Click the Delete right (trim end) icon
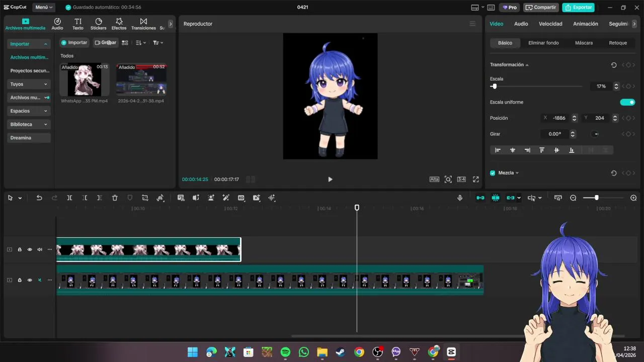 point(100,198)
